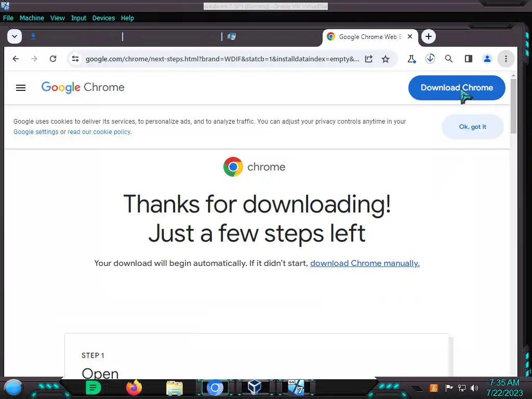Click the taskbar clock showing 7:35 AM

504,388
